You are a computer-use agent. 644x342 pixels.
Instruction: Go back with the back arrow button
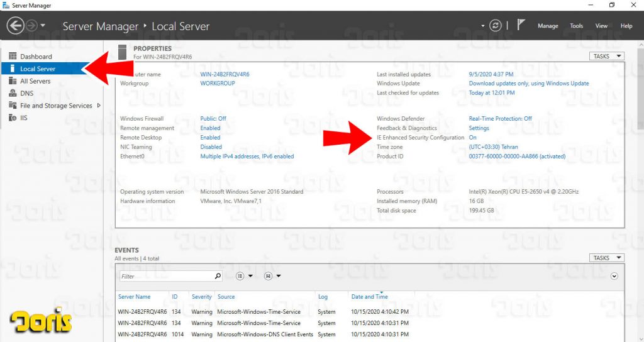[x=15, y=26]
